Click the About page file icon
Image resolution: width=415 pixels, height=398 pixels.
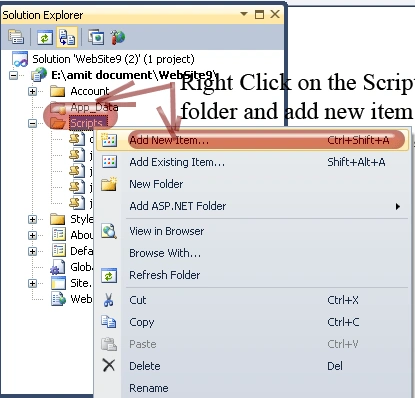[x=59, y=234]
